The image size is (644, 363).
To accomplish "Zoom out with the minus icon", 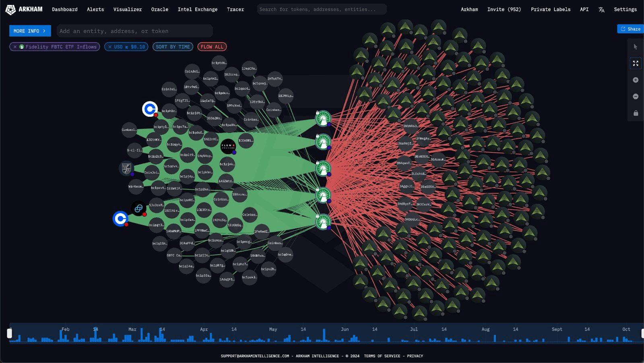I will (x=636, y=96).
